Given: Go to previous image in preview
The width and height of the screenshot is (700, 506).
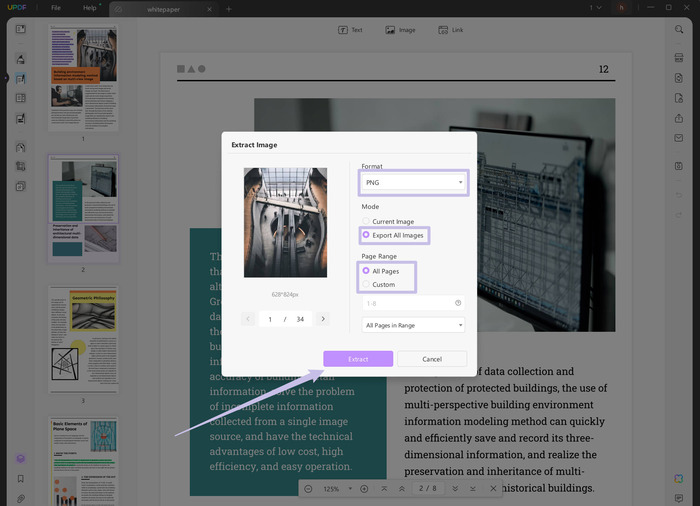Looking at the screenshot, I should [x=249, y=319].
